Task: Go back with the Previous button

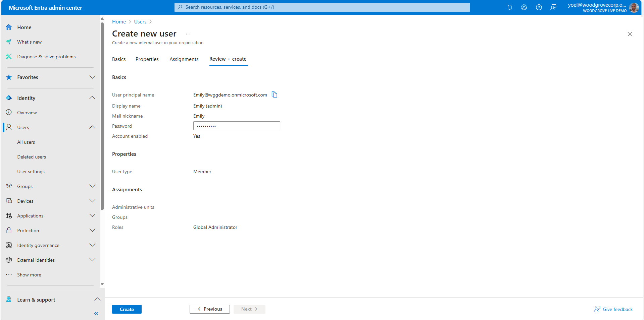Action: 210,309
